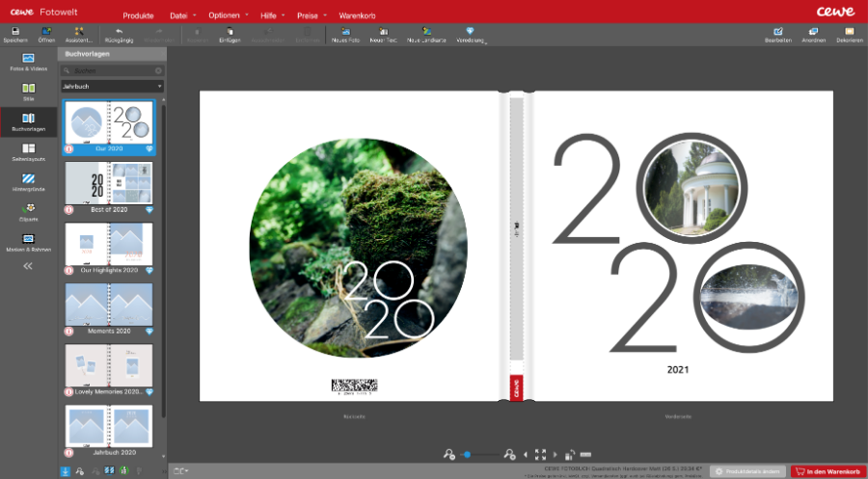Open Hintergründe sidebar panel
The width and height of the screenshot is (868, 479).
pyautogui.click(x=28, y=182)
